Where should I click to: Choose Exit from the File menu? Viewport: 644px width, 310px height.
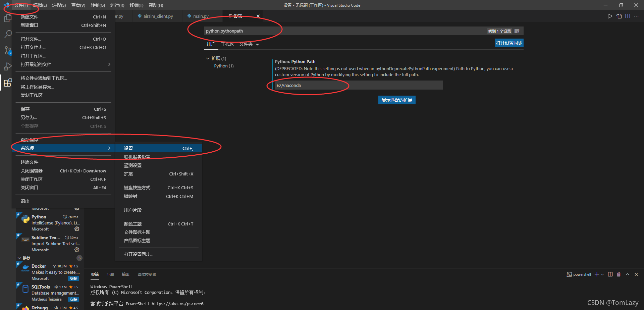click(63, 201)
